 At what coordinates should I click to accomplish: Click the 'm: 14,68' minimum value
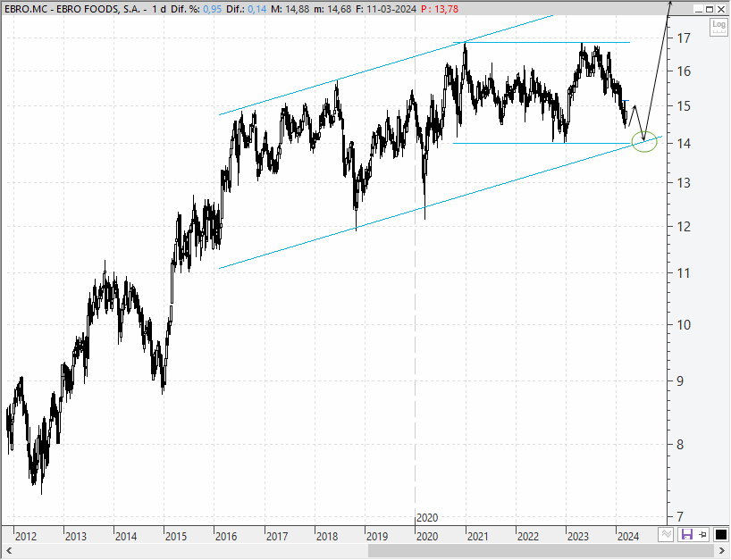click(x=332, y=9)
